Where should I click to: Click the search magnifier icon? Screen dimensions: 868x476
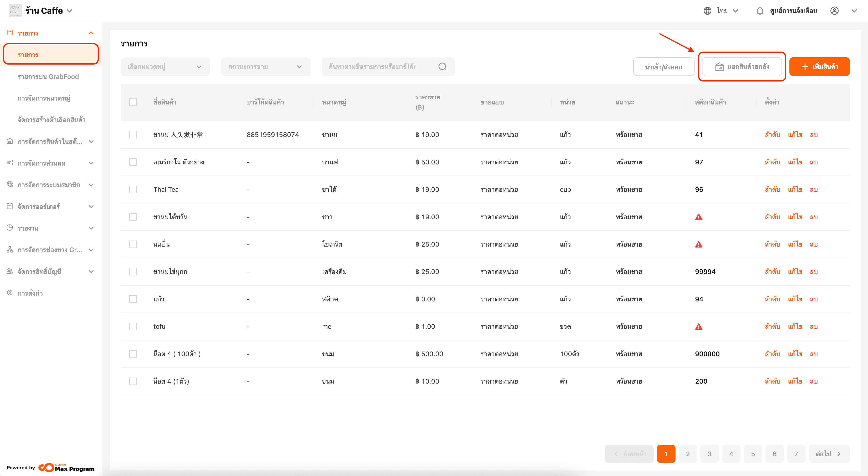pyautogui.click(x=442, y=67)
